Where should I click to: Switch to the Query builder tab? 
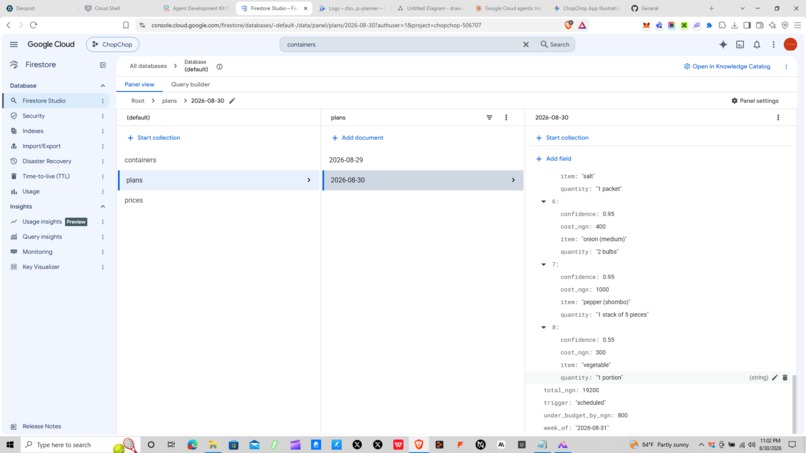pos(190,84)
